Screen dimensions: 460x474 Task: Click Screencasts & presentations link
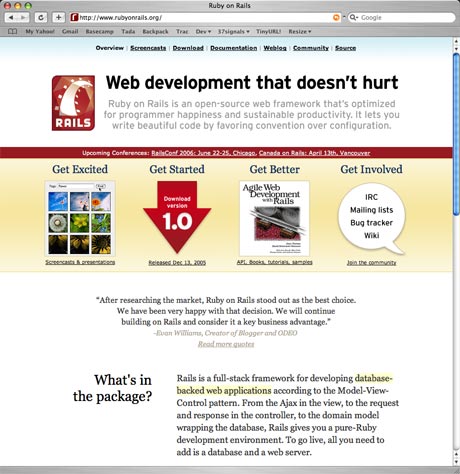click(80, 262)
